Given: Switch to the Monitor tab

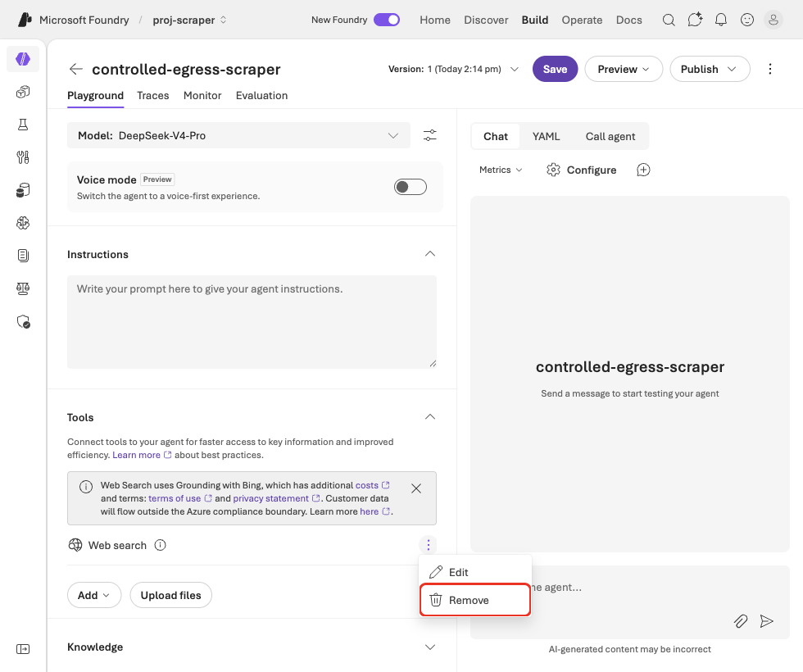Looking at the screenshot, I should pyautogui.click(x=202, y=96).
